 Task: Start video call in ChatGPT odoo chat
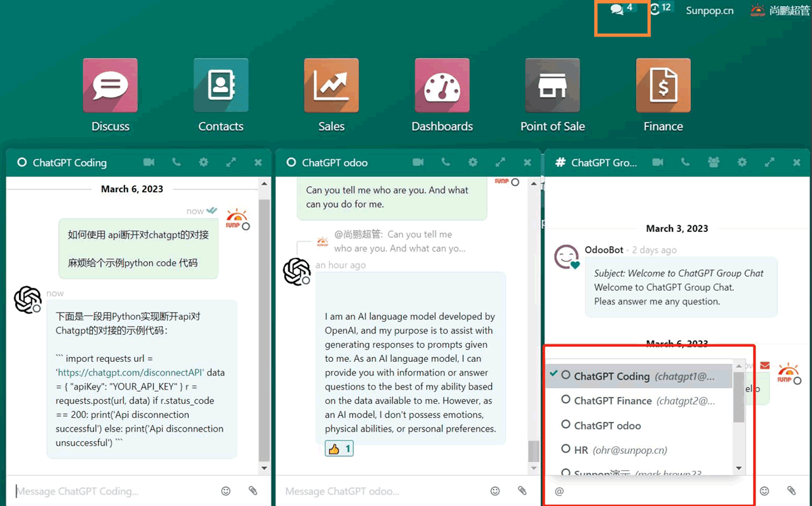pyautogui.click(x=418, y=162)
